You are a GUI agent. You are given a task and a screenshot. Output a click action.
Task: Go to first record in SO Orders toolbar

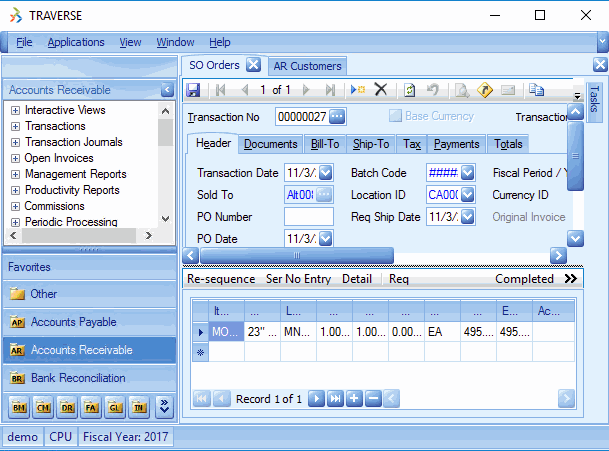click(220, 90)
